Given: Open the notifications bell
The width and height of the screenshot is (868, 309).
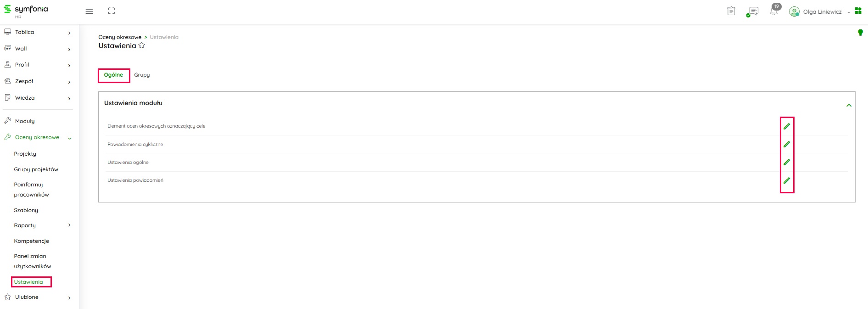Looking at the screenshot, I should [x=774, y=11].
